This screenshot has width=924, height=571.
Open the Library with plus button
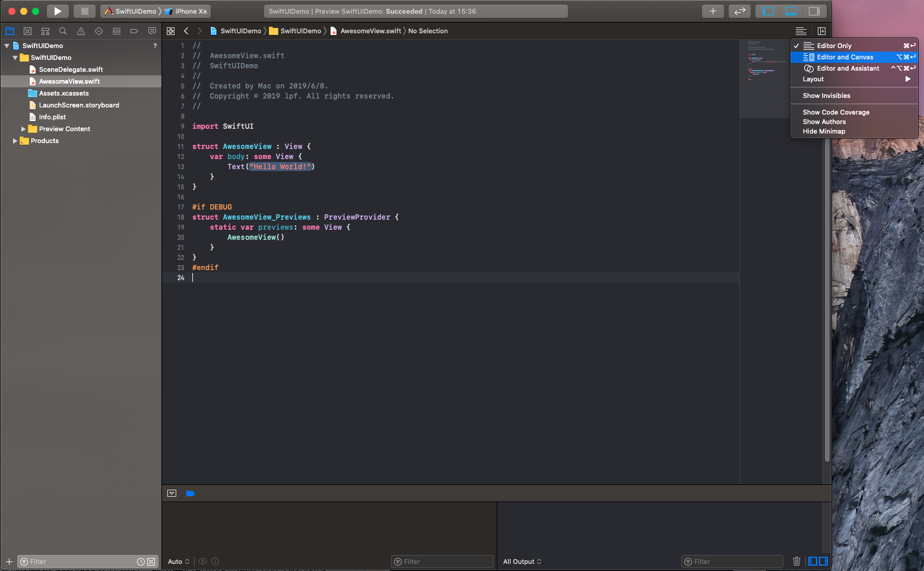tap(713, 11)
